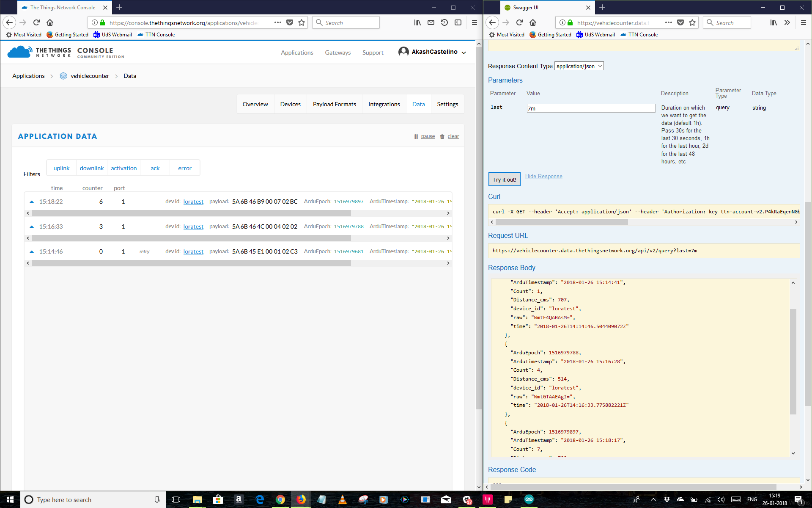Open home page in TTN Console browser

50,22
